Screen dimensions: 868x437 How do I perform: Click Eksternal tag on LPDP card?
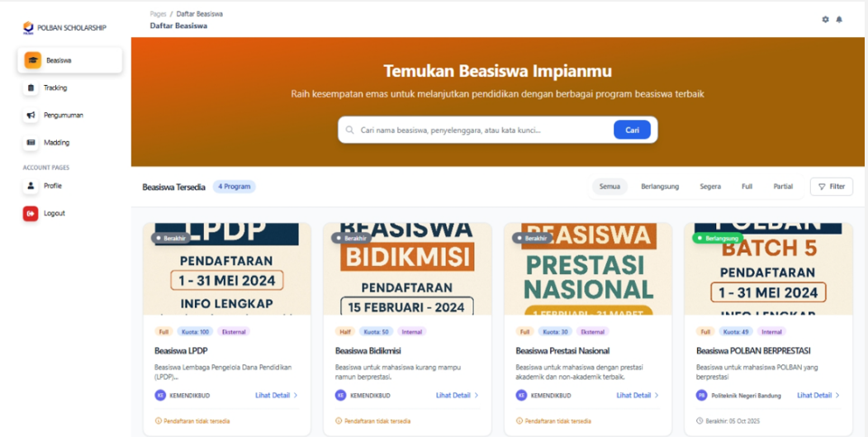click(x=234, y=332)
